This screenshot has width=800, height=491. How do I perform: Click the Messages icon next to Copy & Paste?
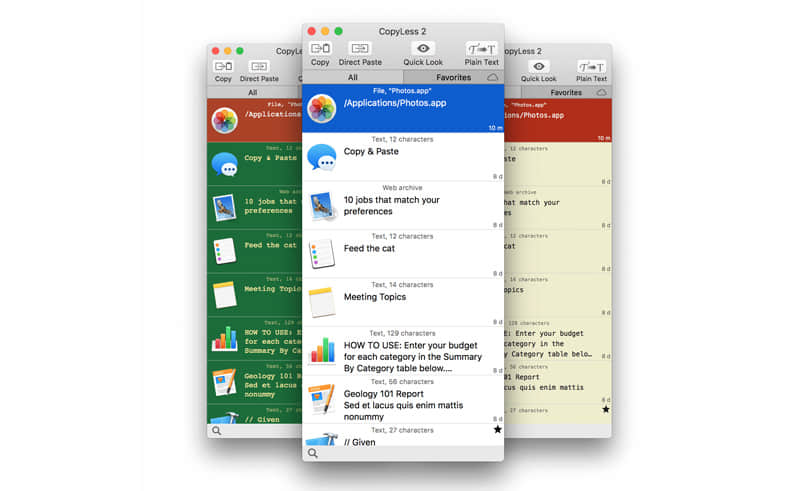pyautogui.click(x=322, y=157)
